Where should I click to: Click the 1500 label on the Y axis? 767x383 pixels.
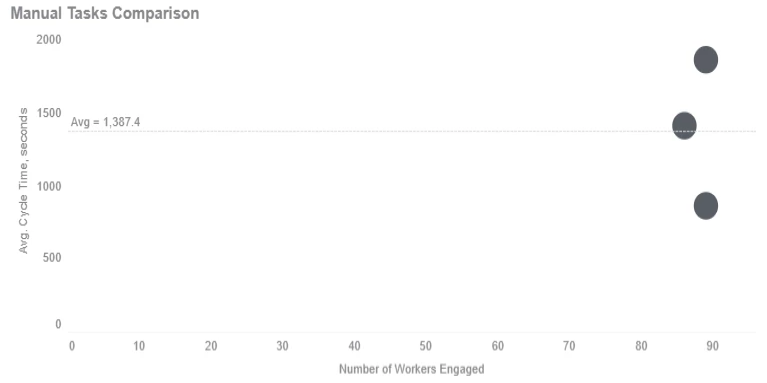[x=49, y=113]
